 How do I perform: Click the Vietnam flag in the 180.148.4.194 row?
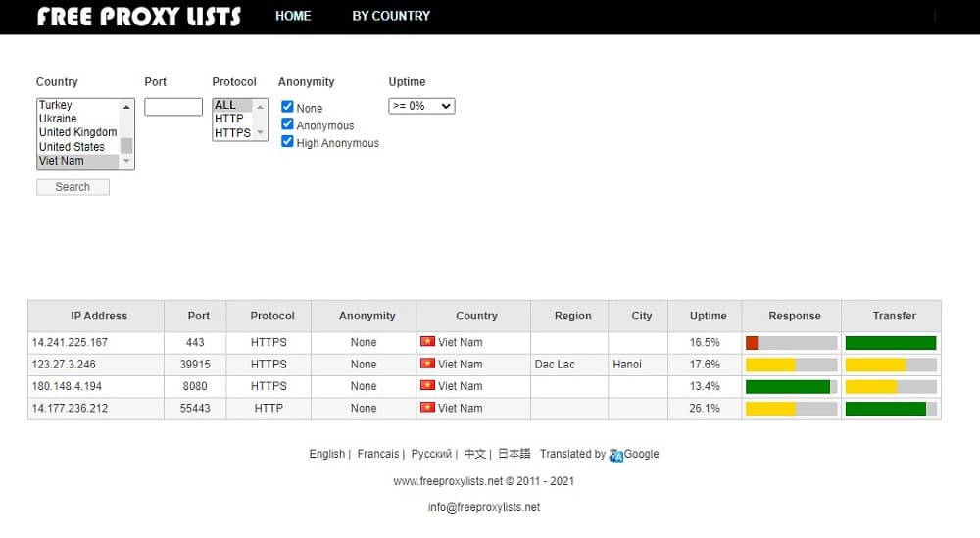pos(427,385)
